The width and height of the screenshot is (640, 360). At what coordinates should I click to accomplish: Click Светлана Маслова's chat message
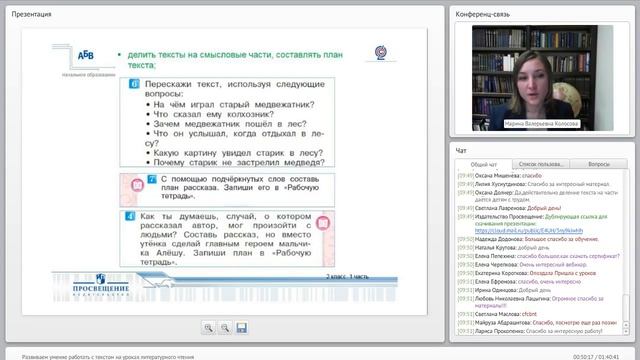(497, 314)
